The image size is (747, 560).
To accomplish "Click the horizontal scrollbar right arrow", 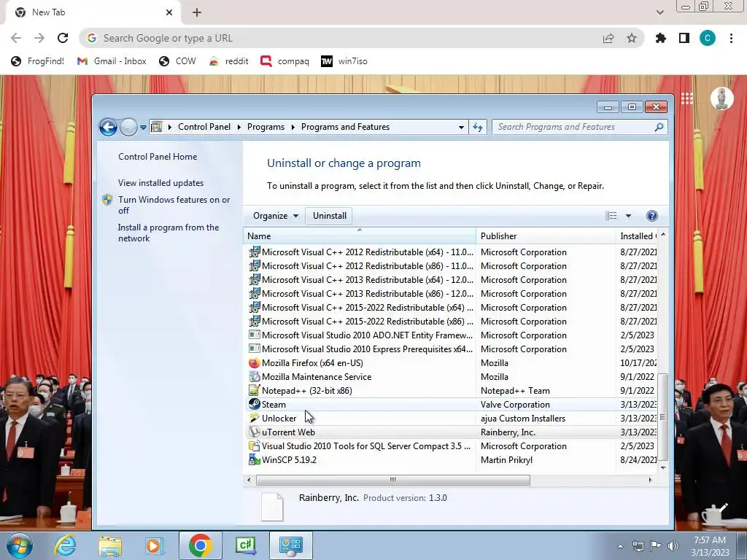I will click(x=650, y=480).
